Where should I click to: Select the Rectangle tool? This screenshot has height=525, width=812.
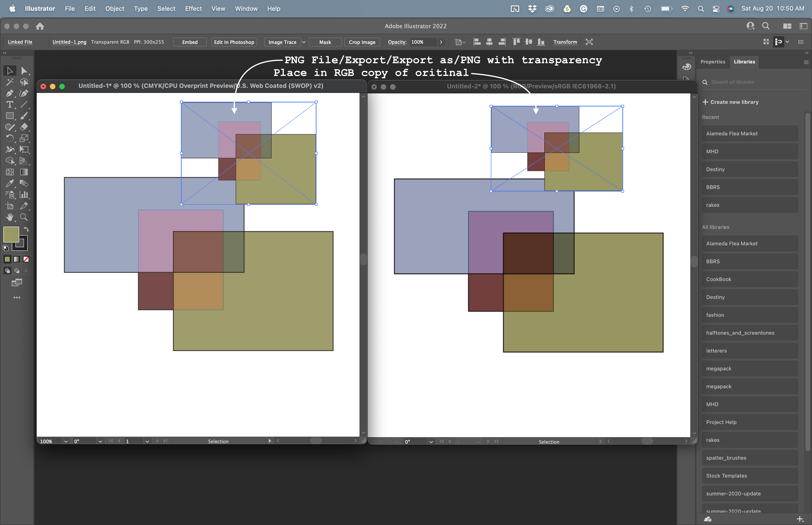[10, 116]
